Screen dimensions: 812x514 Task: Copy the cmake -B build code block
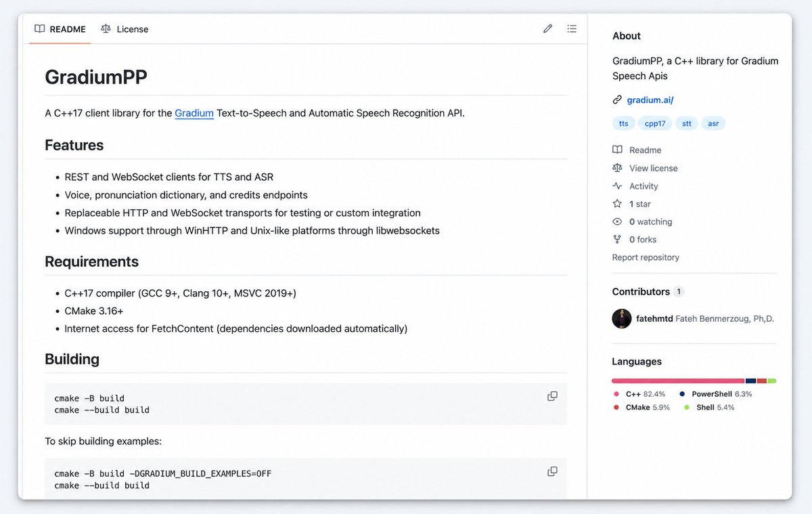point(552,396)
